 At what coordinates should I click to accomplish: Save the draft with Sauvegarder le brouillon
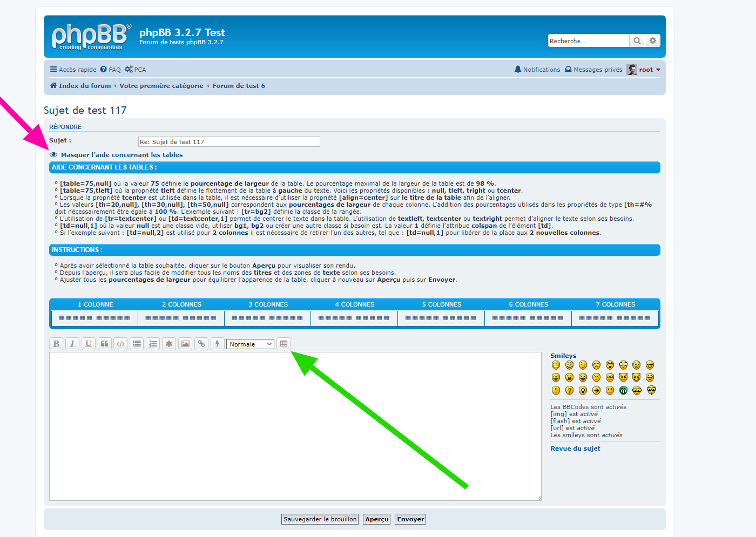pyautogui.click(x=320, y=519)
